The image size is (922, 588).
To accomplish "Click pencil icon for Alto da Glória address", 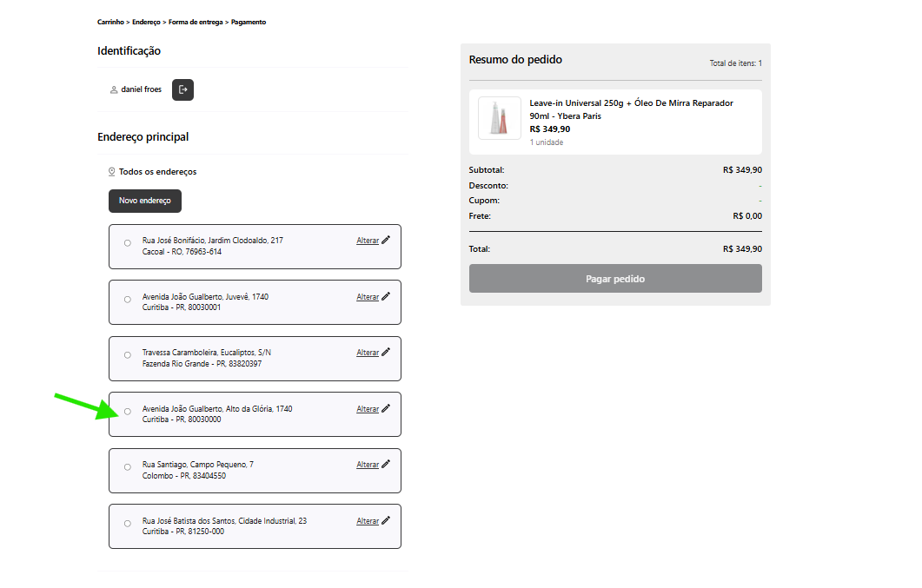I will (x=386, y=409).
